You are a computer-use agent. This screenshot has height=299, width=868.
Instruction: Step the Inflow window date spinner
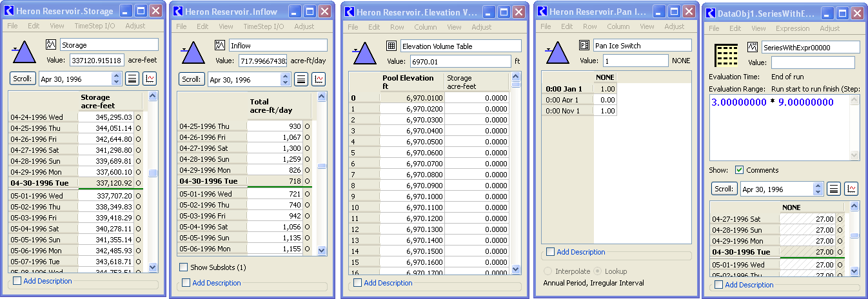pyautogui.click(x=285, y=79)
